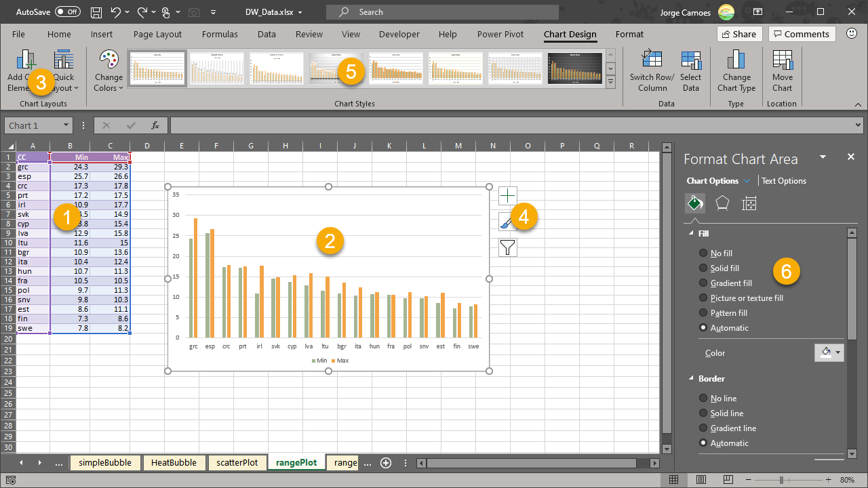Click the Comments button
The image size is (868, 488).
click(x=801, y=34)
